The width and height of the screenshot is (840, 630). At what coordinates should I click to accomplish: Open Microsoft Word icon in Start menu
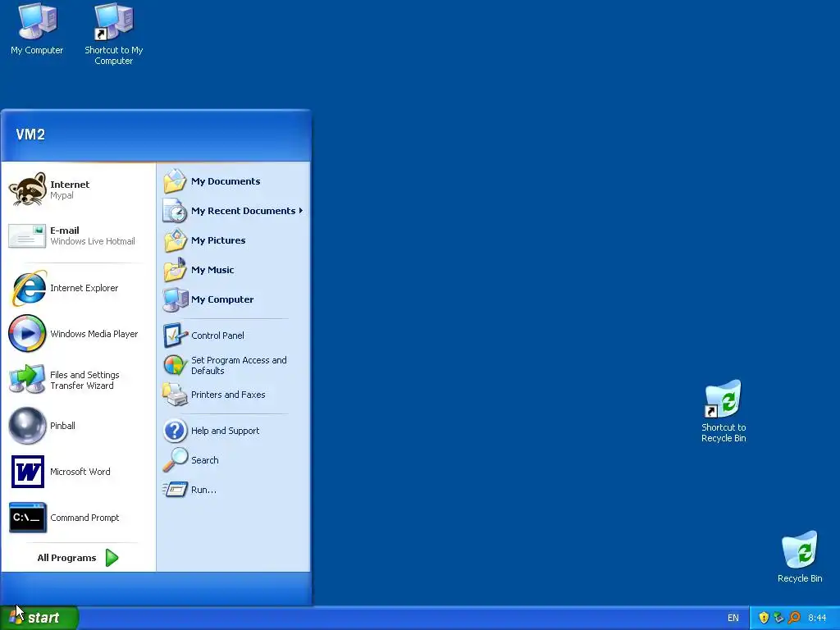[x=27, y=472]
